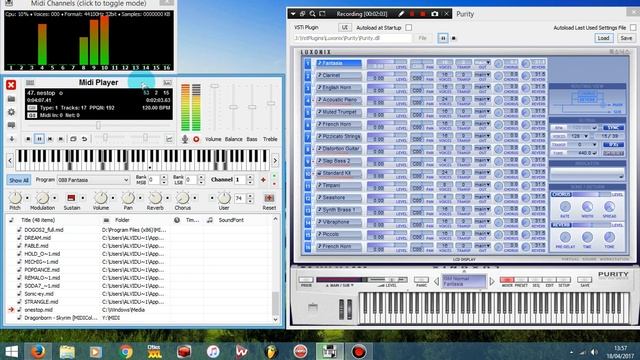Open the Out dropdown on the Clarinet row
The image size is (640, 360).
click(482, 75)
